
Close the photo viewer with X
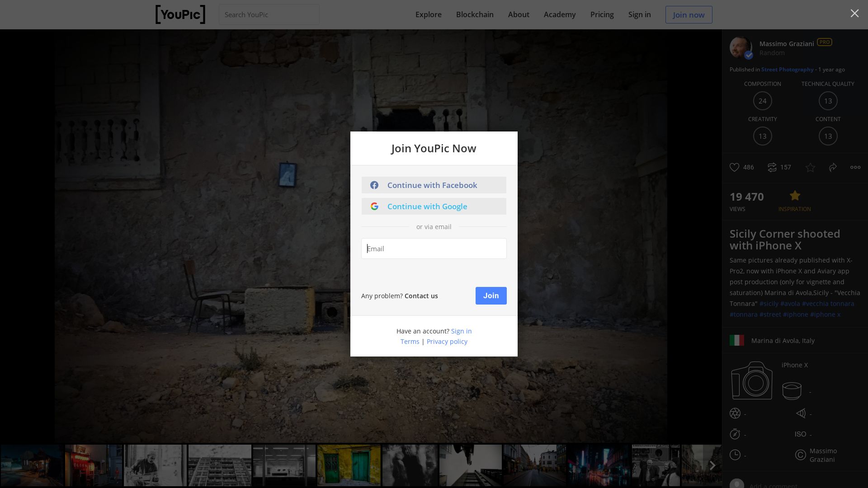[854, 14]
